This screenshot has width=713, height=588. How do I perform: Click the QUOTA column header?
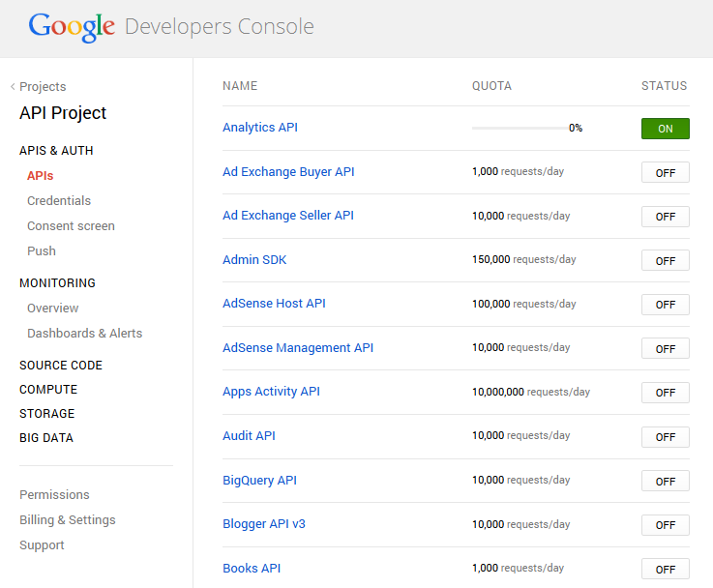tap(491, 86)
